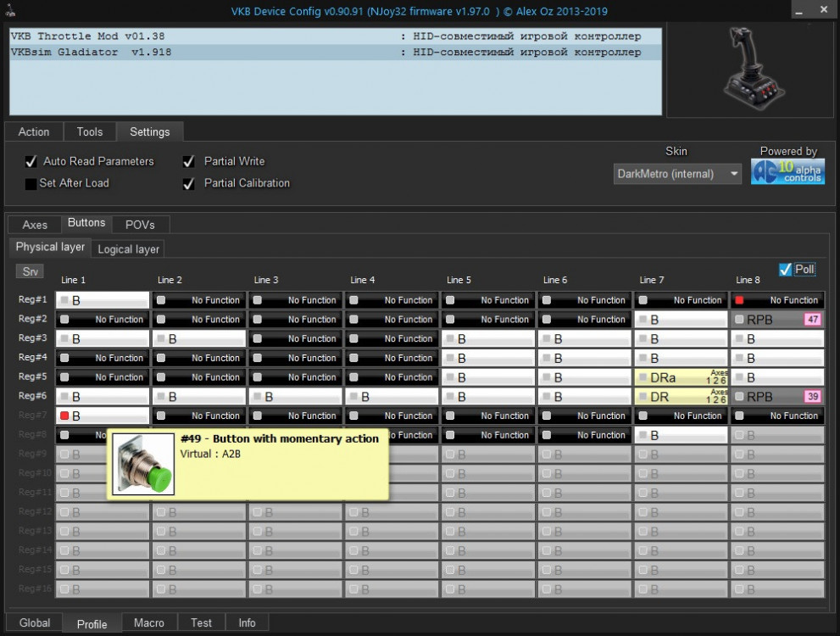This screenshot has height=636, width=840.
Task: Select Reg#2 Line 8 RPB 47 cell
Action: point(777,320)
